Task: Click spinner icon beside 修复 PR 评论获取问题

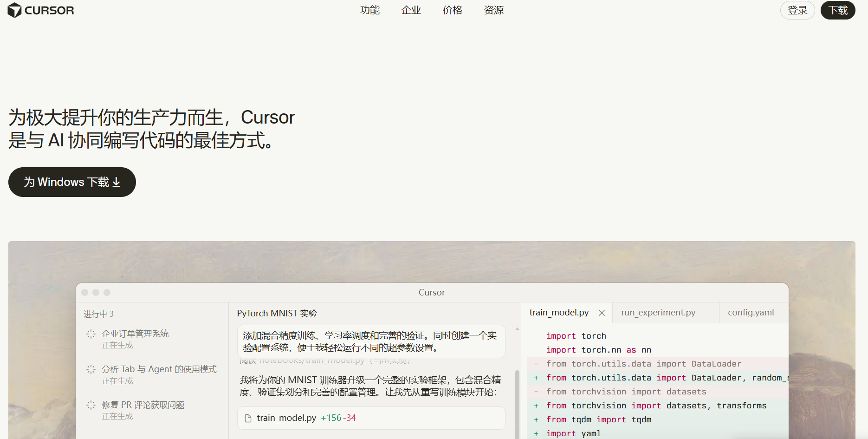Action: tap(91, 405)
